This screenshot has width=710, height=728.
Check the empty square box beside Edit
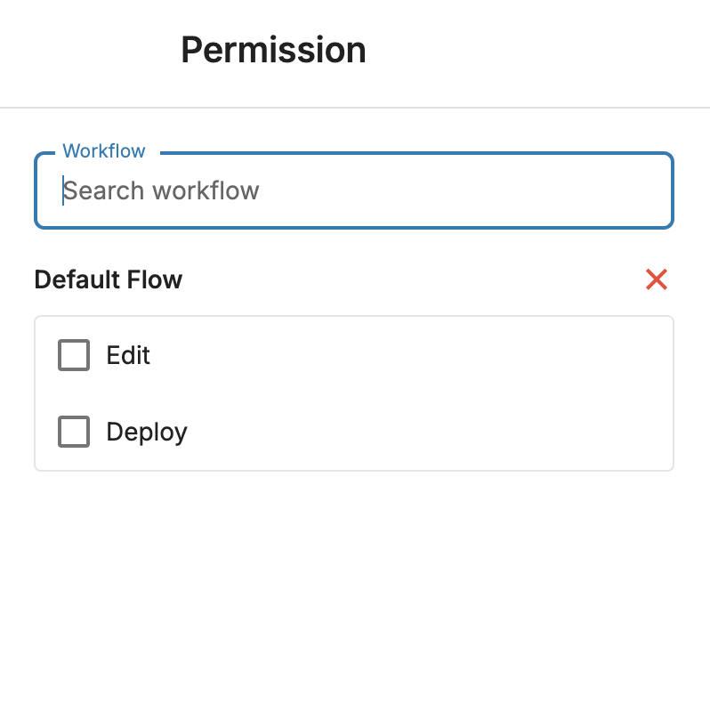pyautogui.click(x=74, y=355)
